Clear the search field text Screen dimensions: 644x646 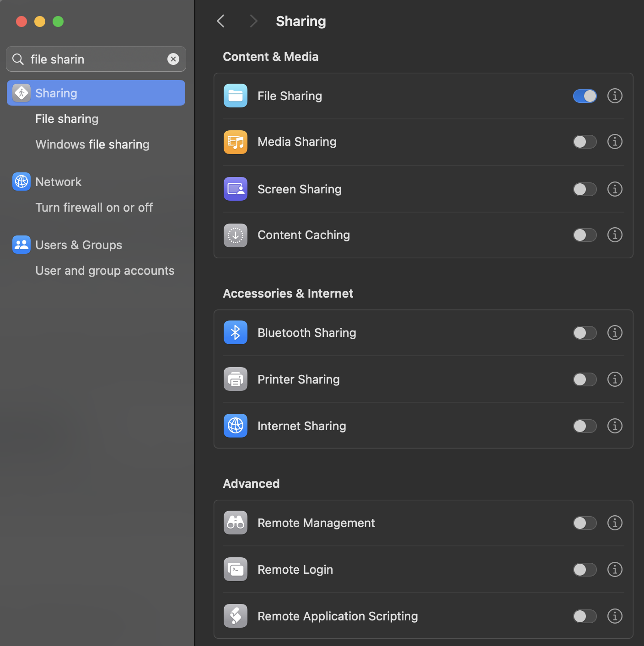pos(173,59)
